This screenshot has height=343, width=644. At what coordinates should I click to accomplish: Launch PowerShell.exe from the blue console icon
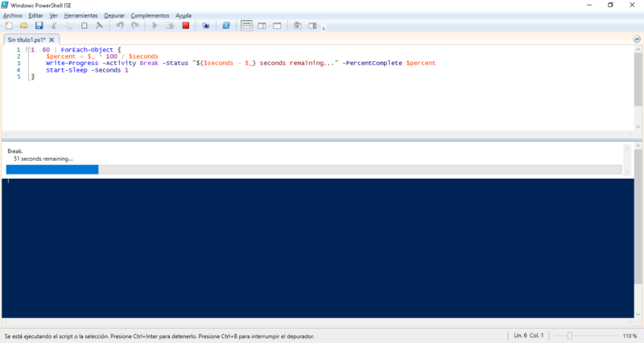pos(226,26)
